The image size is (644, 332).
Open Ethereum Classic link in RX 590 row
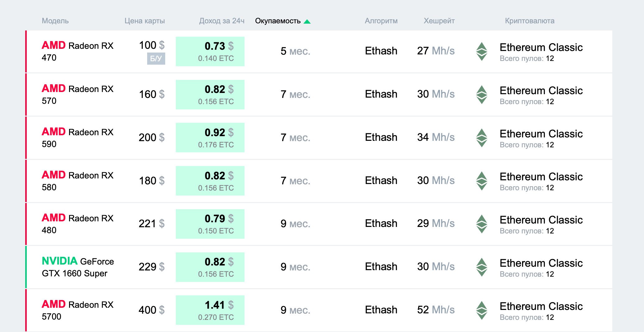point(541,134)
